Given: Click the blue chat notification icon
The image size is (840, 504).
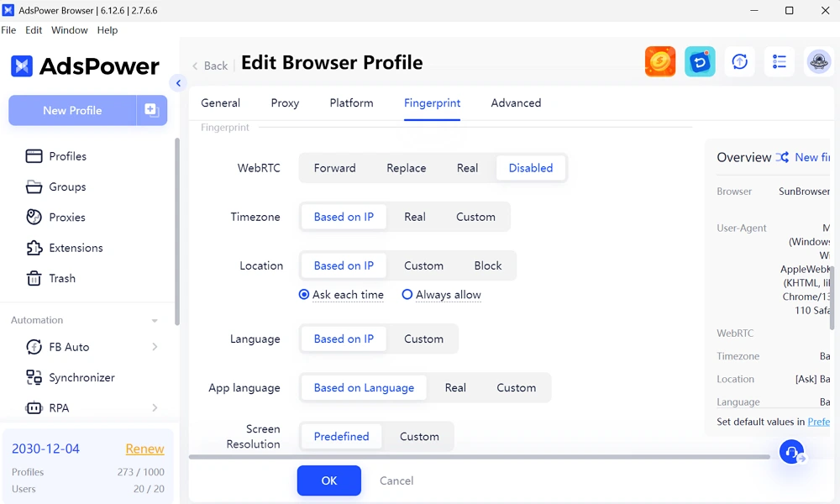Looking at the screenshot, I should [x=700, y=61].
